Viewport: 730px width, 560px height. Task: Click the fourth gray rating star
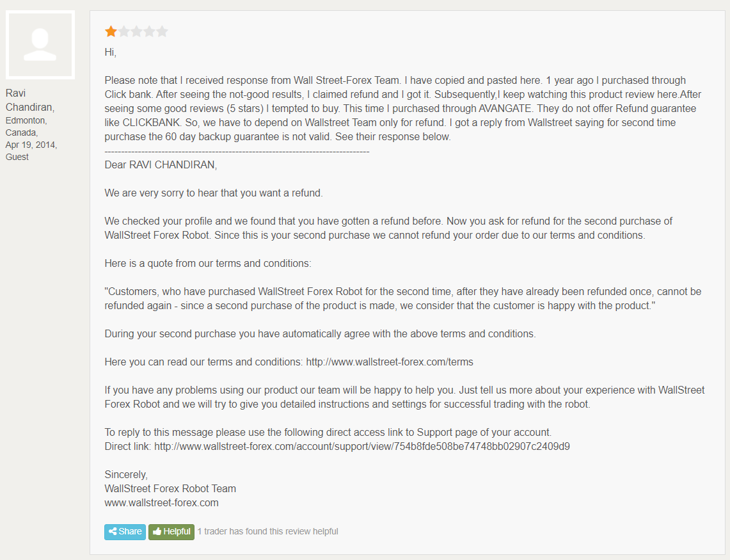pos(149,31)
